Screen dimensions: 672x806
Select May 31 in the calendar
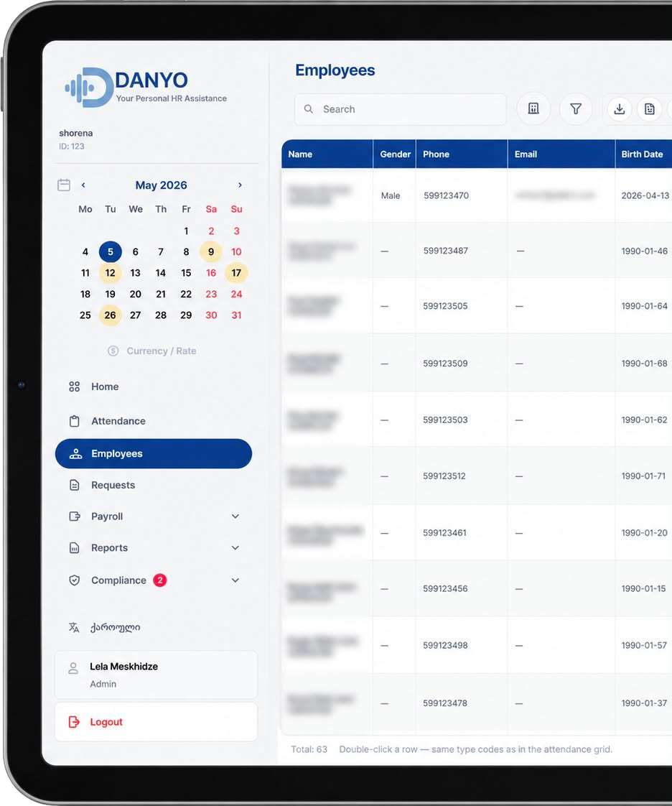(x=236, y=315)
